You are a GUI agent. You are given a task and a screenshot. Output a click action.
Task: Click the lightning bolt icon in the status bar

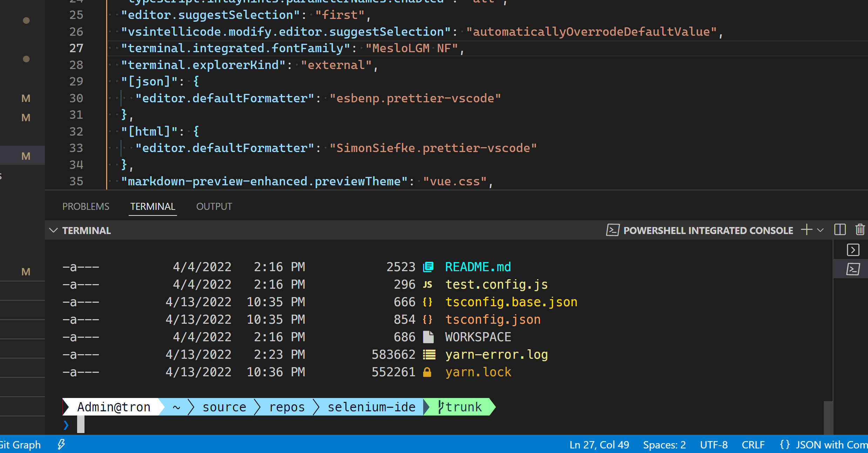coord(61,444)
